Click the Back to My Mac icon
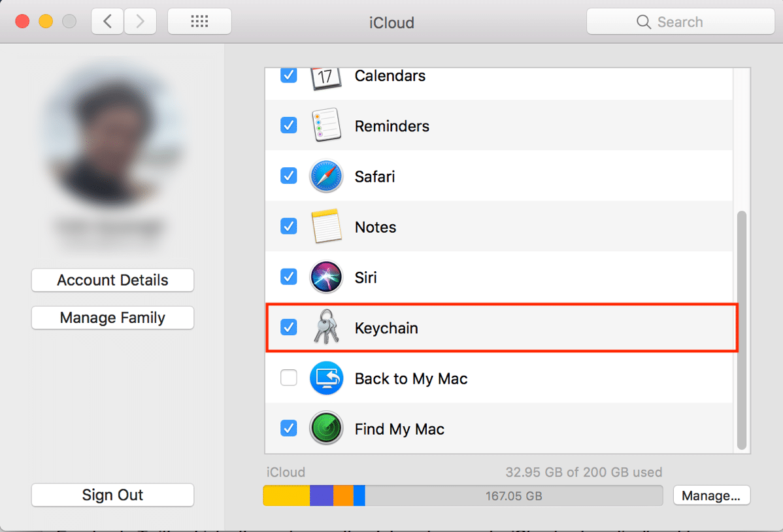The width and height of the screenshot is (783, 532). (x=326, y=378)
